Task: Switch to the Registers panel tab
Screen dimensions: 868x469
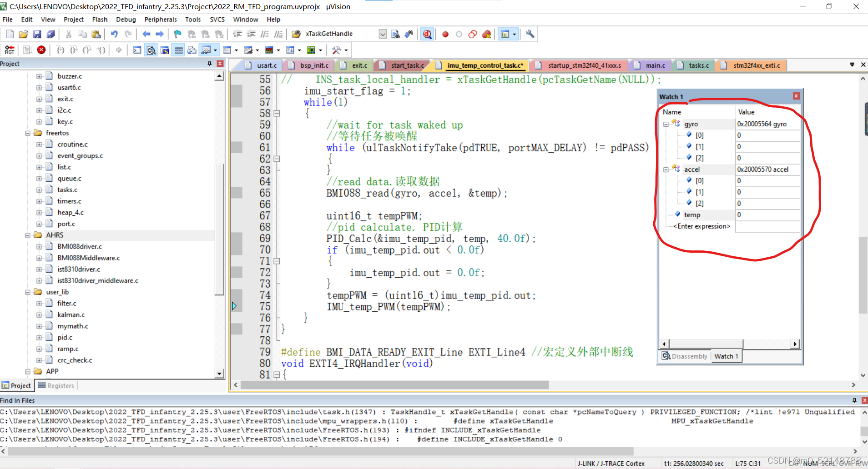Action: click(56, 385)
